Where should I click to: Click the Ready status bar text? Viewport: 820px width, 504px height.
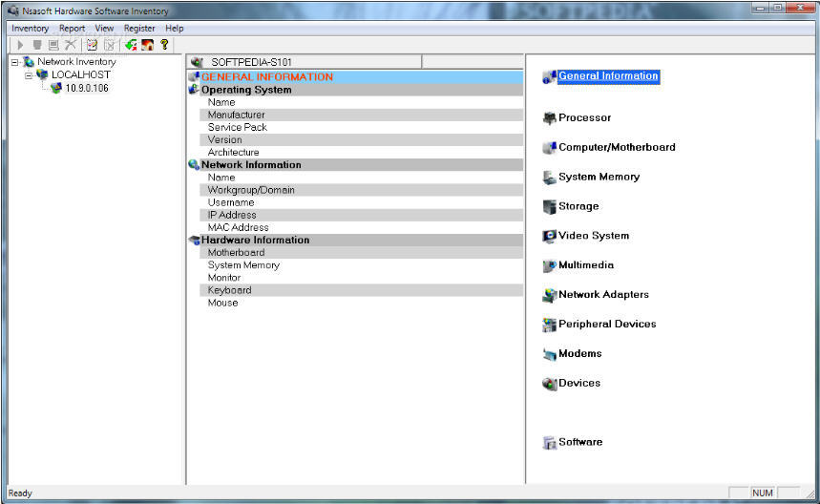pos(20,493)
